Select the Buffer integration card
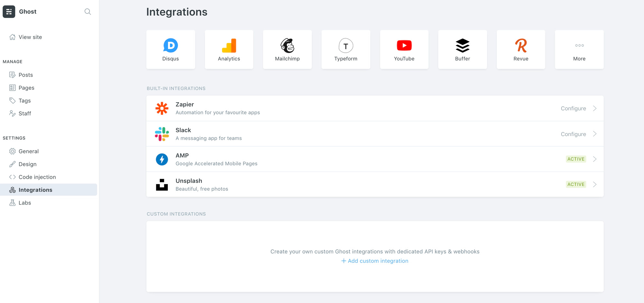644x303 pixels. click(x=462, y=49)
